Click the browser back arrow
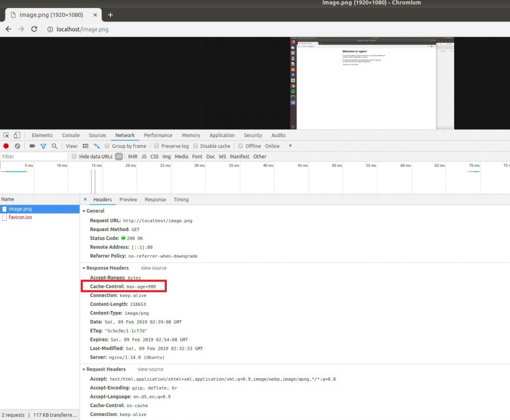The image size is (510, 420). pyautogui.click(x=8, y=29)
